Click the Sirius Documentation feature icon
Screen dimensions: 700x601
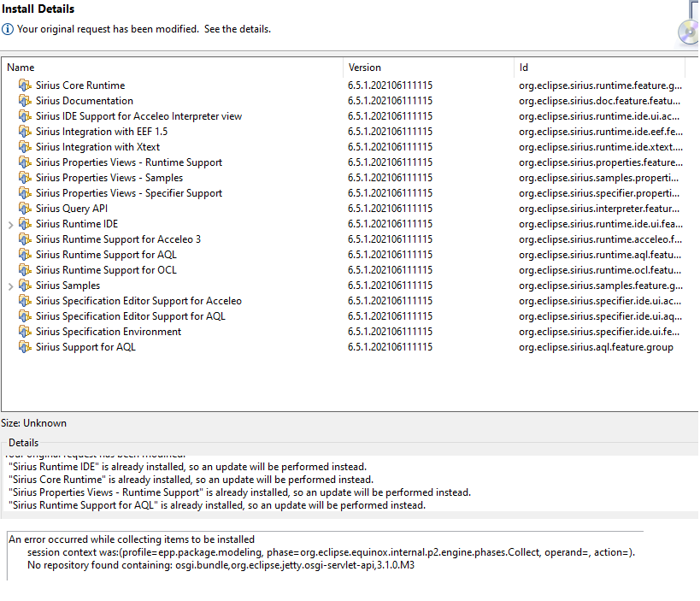point(25,101)
